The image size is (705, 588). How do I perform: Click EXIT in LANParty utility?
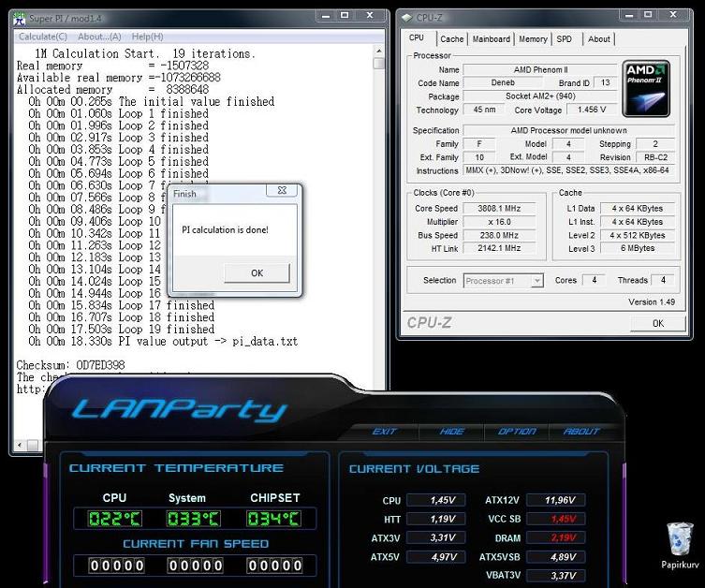384,432
